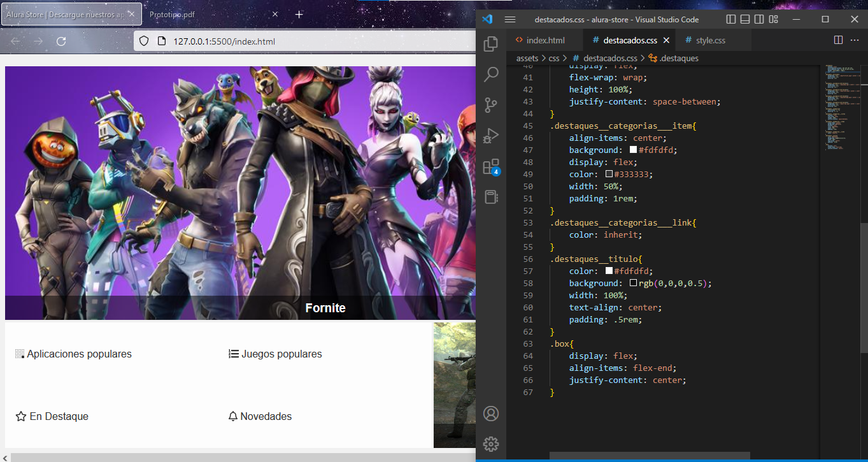Open the Customize Layout icon
868x462 pixels.
tap(773, 19)
